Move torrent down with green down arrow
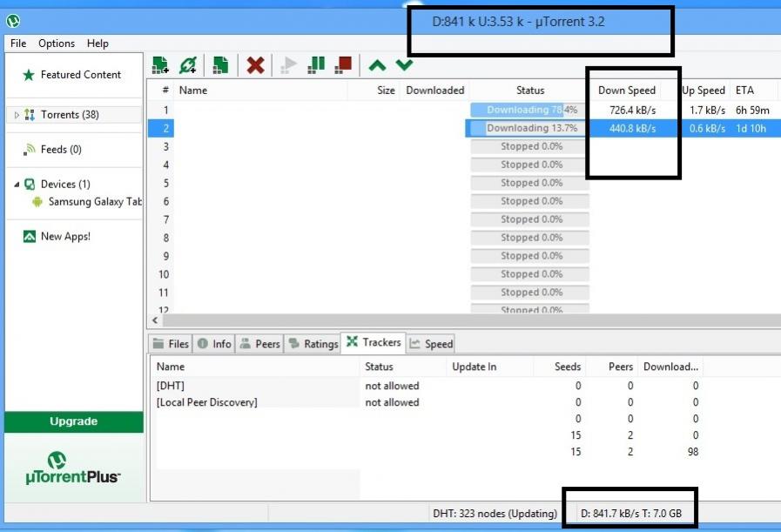 404,64
